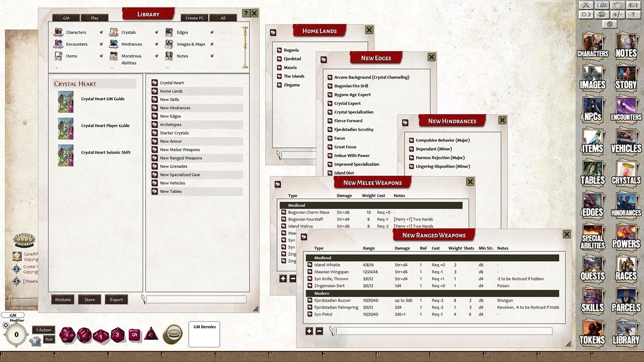The height and width of the screenshot is (362, 644).
Task: Click the Store button
Action: pos(89,299)
